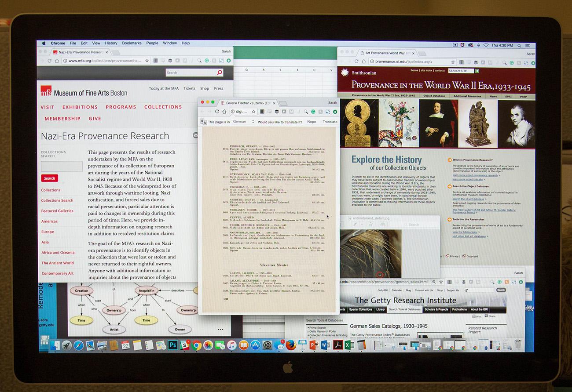Click Translate button in translation bar
Screen dimensions: 572x392
(330, 122)
